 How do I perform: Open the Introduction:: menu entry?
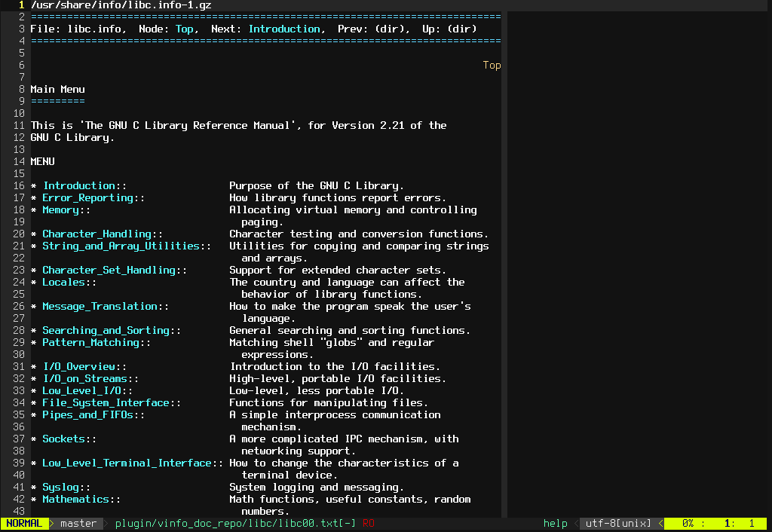coord(84,185)
